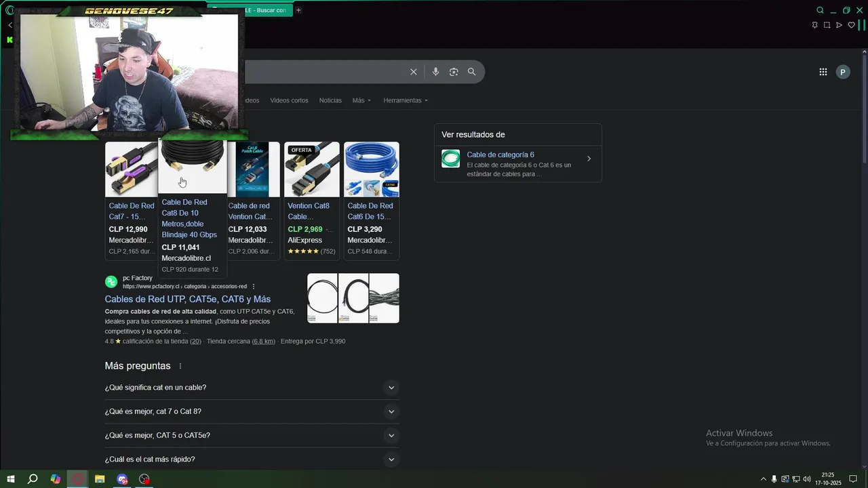Open the taskbar clock showing 21:25
Image resolution: width=868 pixels, height=488 pixels.
pyautogui.click(x=828, y=479)
